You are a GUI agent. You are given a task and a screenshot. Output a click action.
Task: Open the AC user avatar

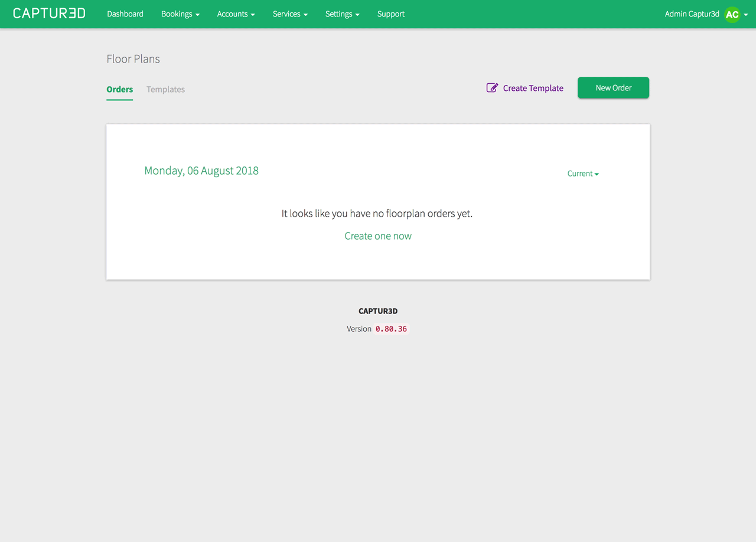(x=732, y=14)
